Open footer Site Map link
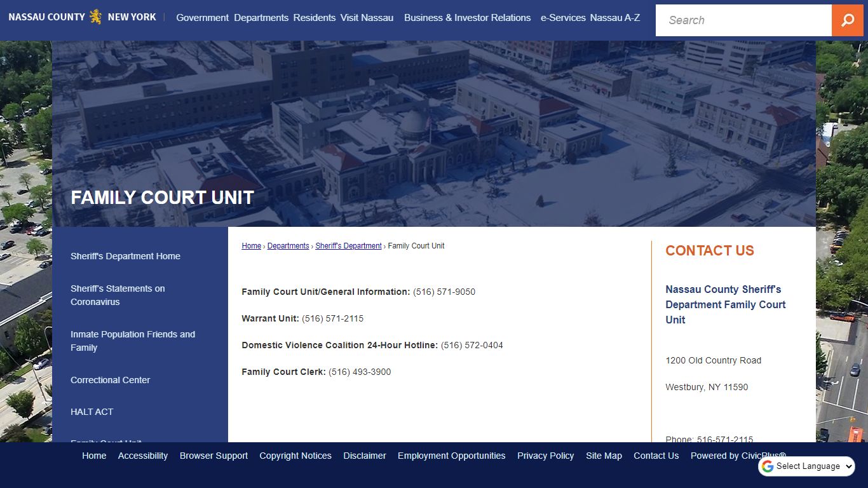This screenshot has height=488, width=868. click(x=604, y=456)
